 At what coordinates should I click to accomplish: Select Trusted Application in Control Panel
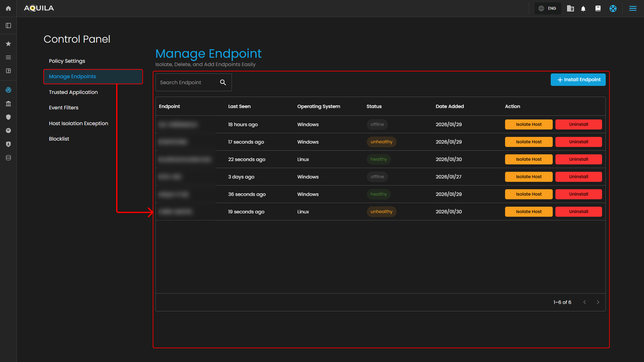(x=73, y=92)
